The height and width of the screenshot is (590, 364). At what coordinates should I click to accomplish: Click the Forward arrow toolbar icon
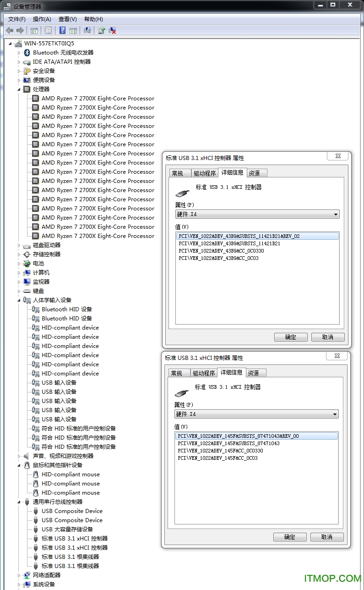click(20, 31)
